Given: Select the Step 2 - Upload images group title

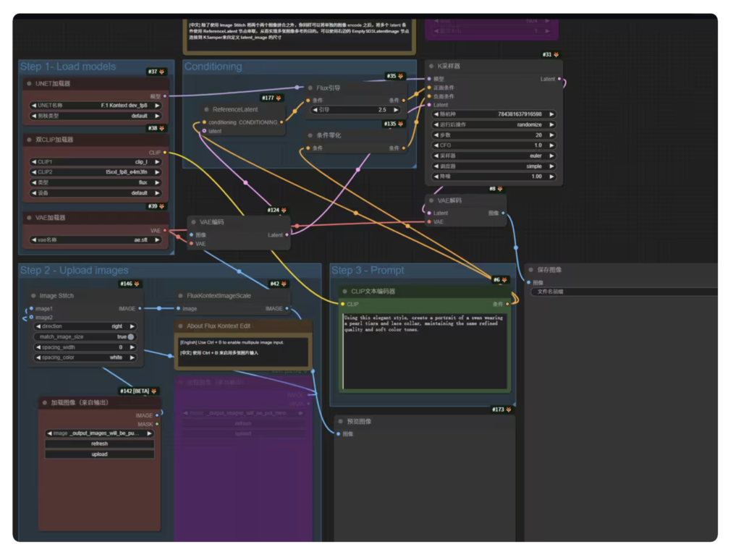Looking at the screenshot, I should click(75, 271).
